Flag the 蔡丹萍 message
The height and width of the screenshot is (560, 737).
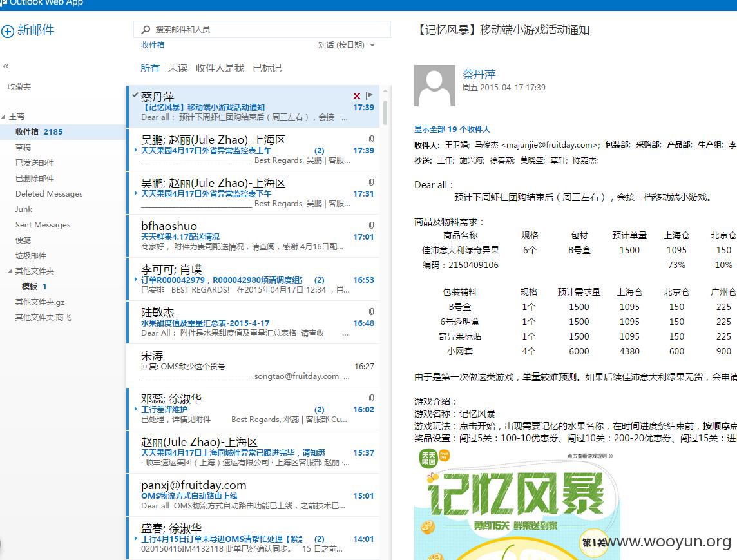[369, 95]
